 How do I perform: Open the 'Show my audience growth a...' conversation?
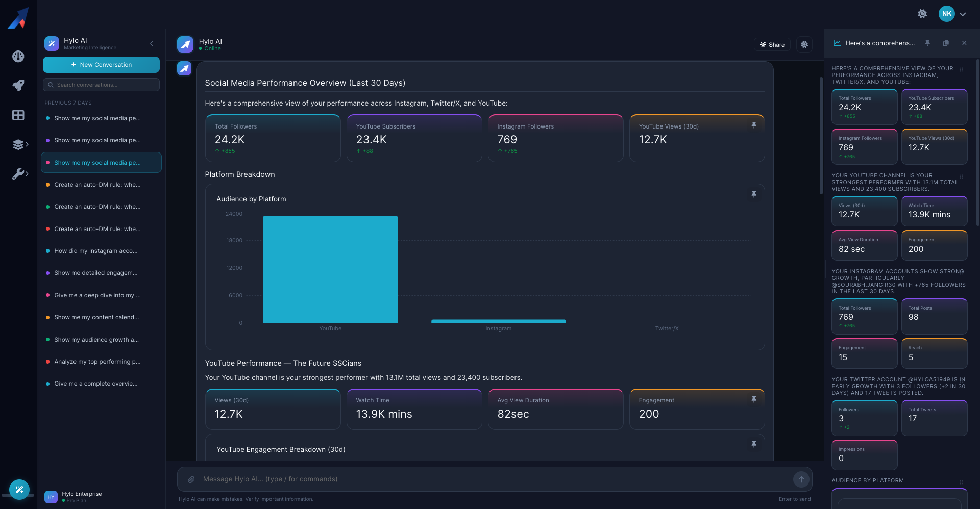coord(101,340)
